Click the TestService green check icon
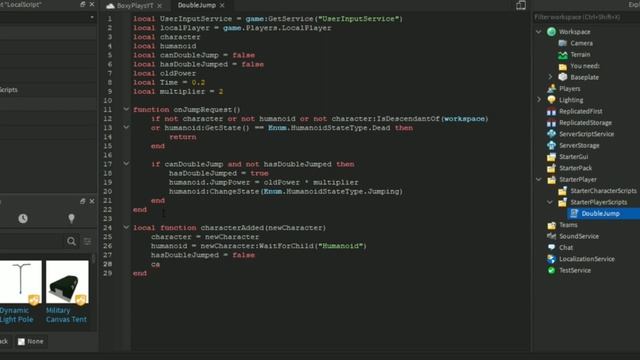 [551, 270]
